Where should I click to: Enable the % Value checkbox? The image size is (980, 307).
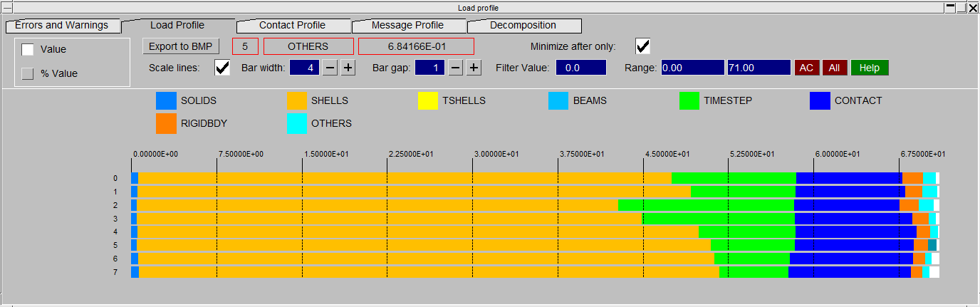28,73
